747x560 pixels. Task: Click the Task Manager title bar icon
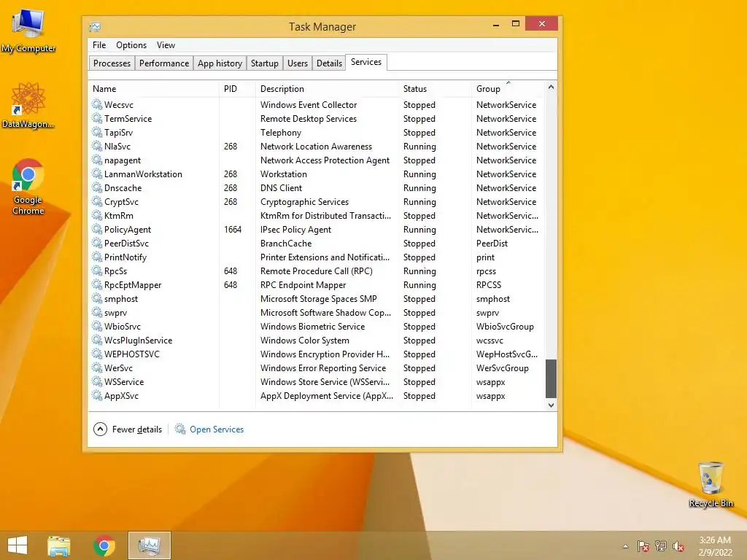pyautogui.click(x=95, y=27)
